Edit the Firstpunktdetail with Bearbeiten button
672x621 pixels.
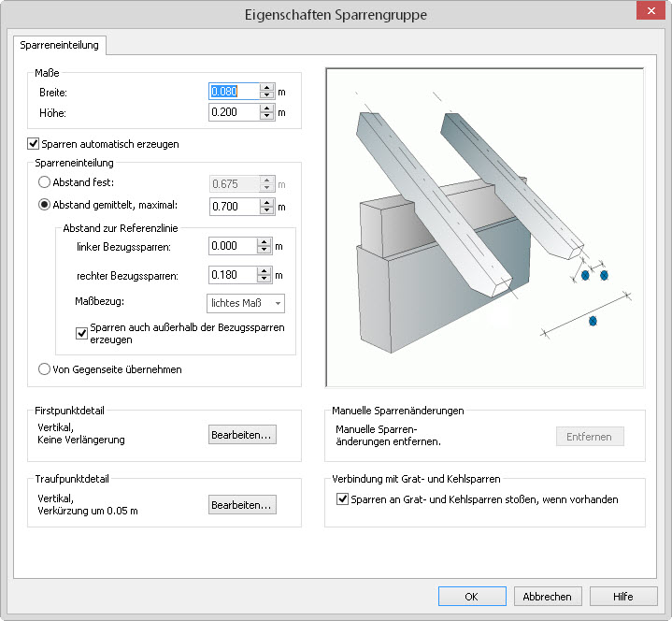point(242,435)
